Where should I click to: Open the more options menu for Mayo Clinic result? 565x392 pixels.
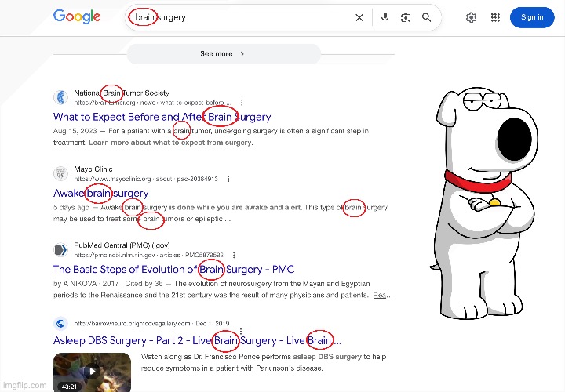(228, 179)
